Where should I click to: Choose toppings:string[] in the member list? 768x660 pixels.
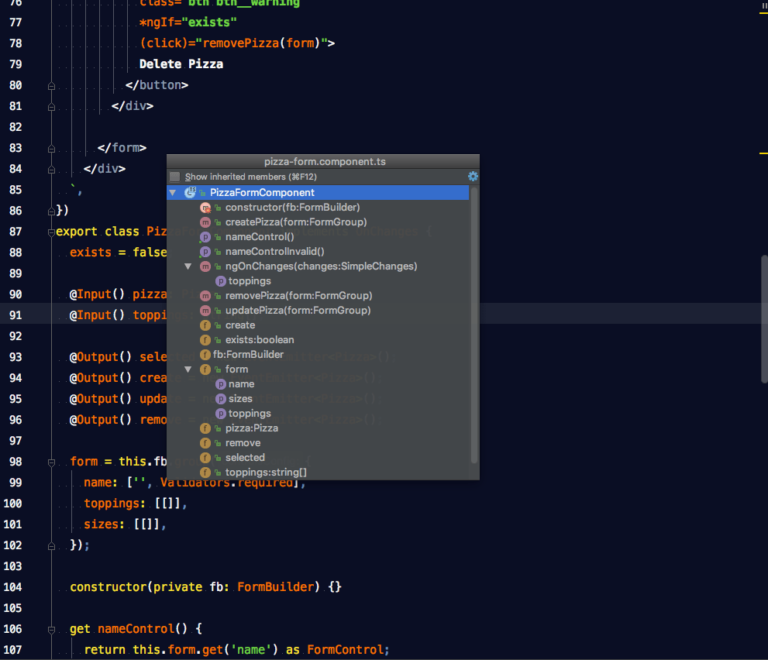coord(265,472)
